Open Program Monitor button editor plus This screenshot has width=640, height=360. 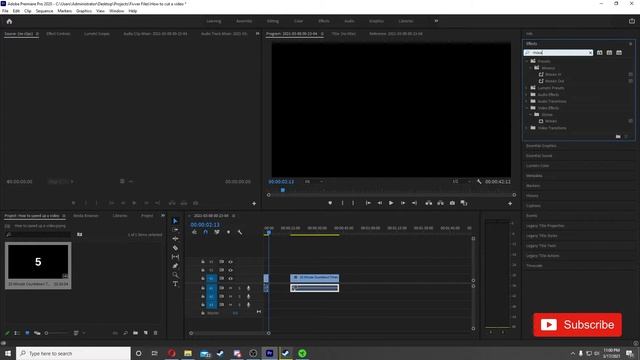tap(510, 203)
